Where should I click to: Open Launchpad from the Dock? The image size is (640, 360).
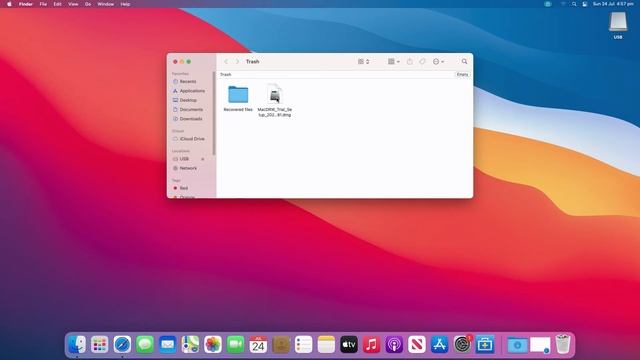[100, 344]
